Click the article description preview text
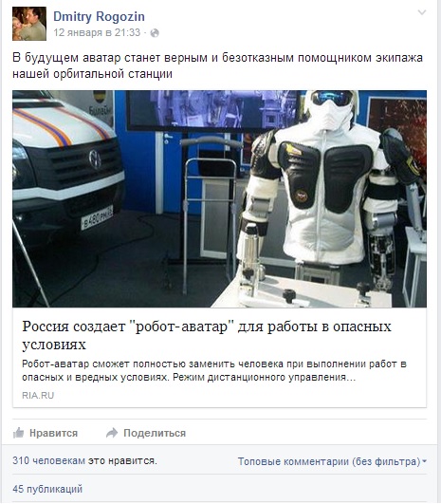 pyautogui.click(x=214, y=370)
